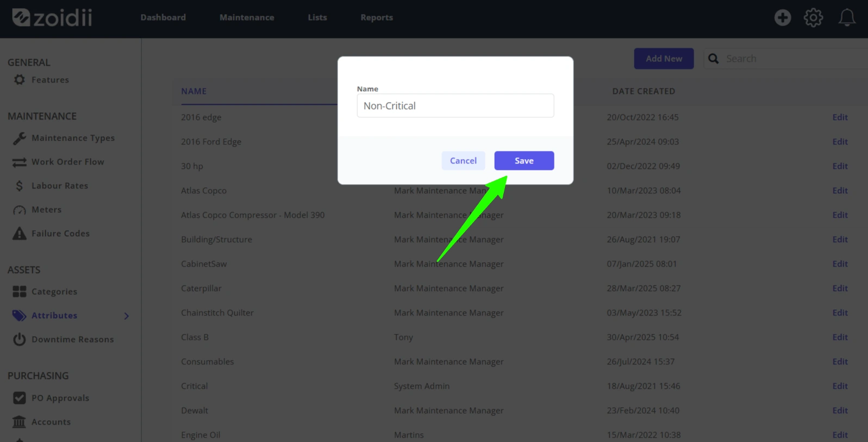868x442 pixels.
Task: Cancel the name dialog
Action: 463,161
